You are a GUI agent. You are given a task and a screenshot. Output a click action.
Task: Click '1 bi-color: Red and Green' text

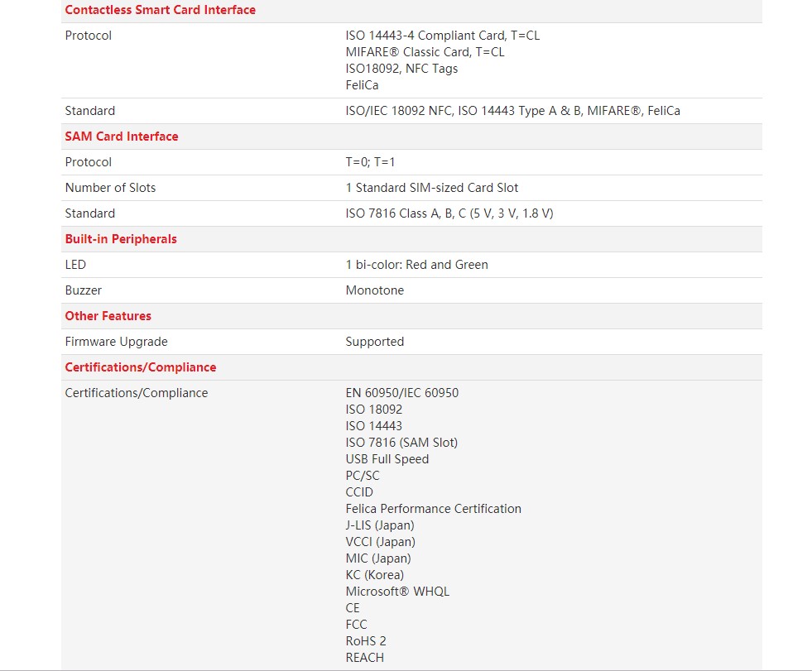(416, 265)
